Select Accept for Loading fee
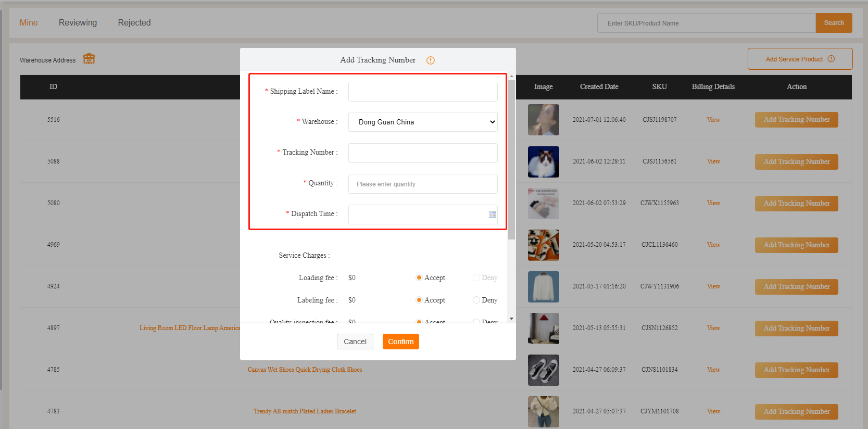Screen dimensions: 868x429 click(419, 277)
